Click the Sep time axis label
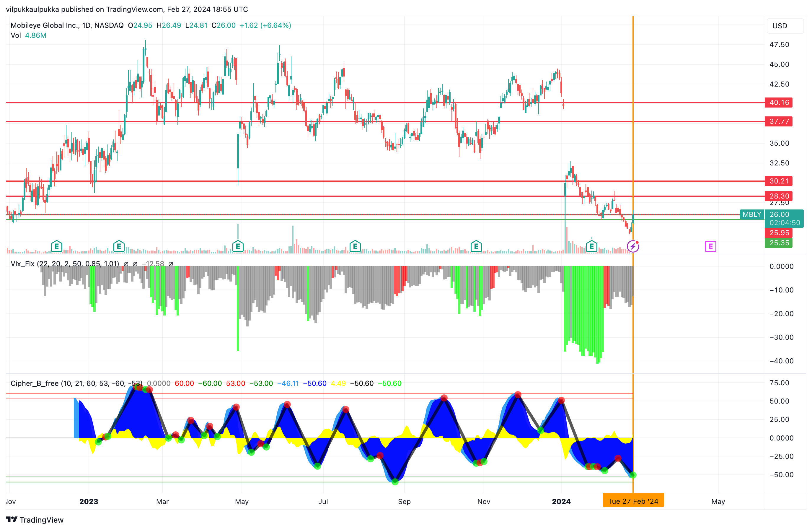 coord(404,501)
